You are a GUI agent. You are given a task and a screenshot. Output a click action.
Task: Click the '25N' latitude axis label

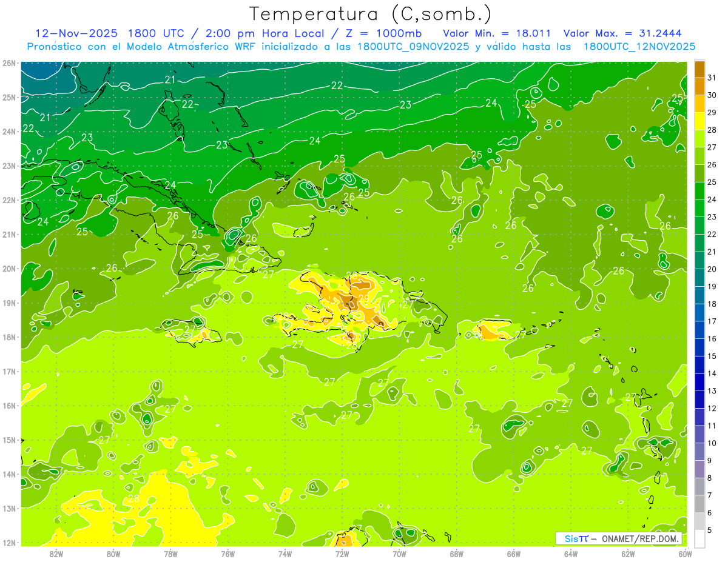point(8,97)
